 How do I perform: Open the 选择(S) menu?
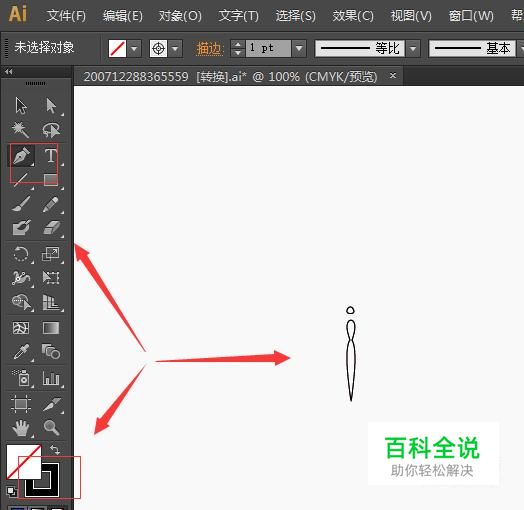click(x=295, y=15)
